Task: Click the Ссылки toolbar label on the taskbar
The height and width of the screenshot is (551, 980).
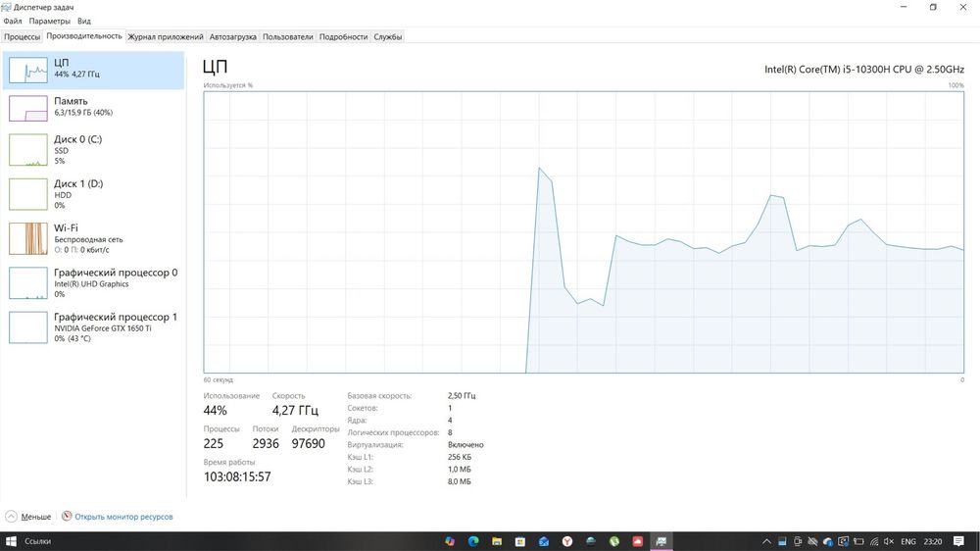Action: click(x=37, y=541)
